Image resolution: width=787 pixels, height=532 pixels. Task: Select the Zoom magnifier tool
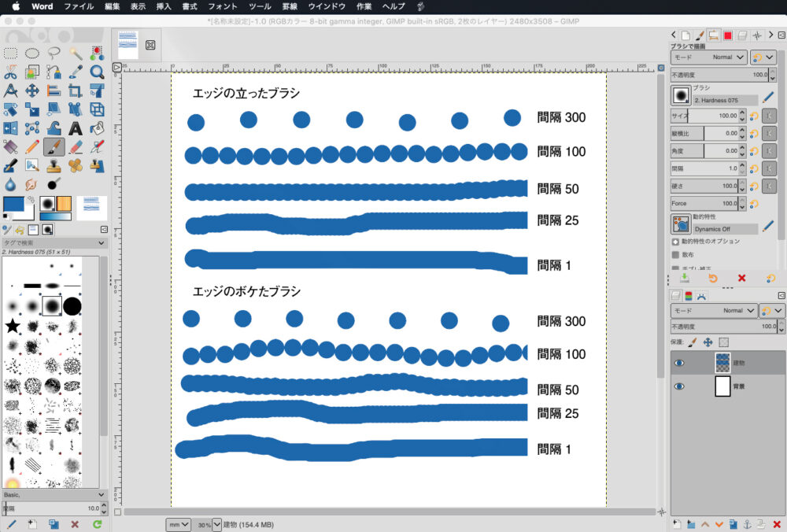tap(97, 72)
